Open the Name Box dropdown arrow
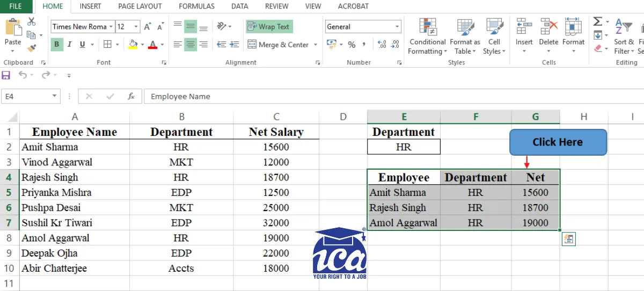644x291 pixels. point(55,97)
